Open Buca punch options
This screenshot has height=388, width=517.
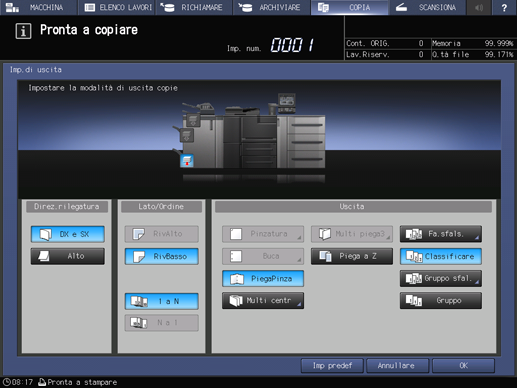tap(263, 256)
